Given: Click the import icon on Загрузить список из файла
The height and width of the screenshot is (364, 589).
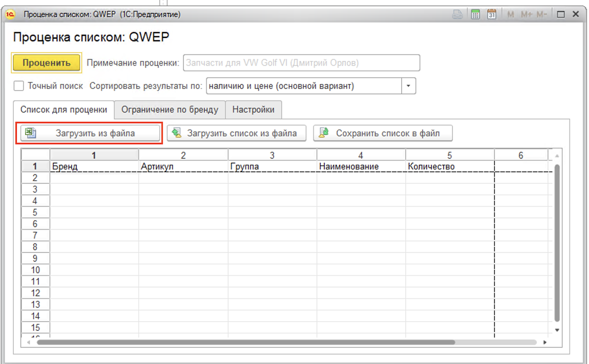Looking at the screenshot, I should pyautogui.click(x=177, y=133).
